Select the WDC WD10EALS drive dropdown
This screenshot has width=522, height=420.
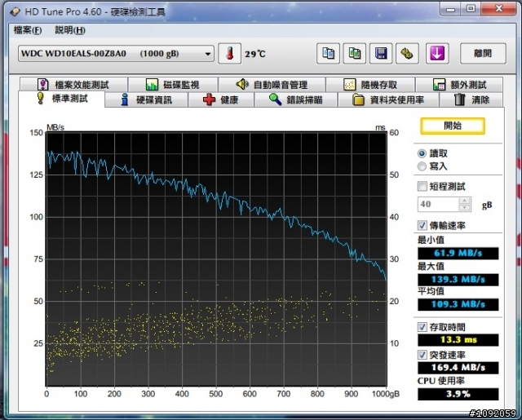[116, 54]
